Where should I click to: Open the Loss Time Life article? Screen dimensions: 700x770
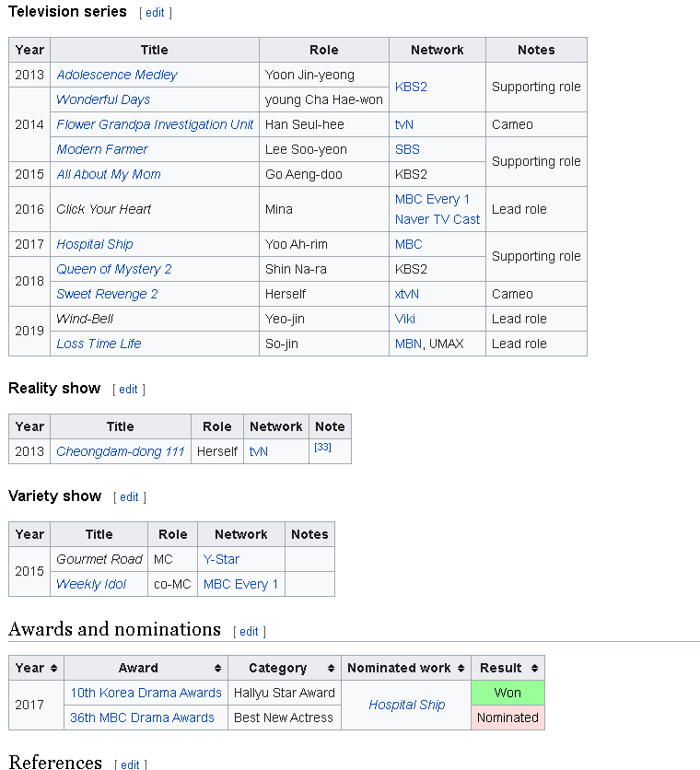[99, 344]
